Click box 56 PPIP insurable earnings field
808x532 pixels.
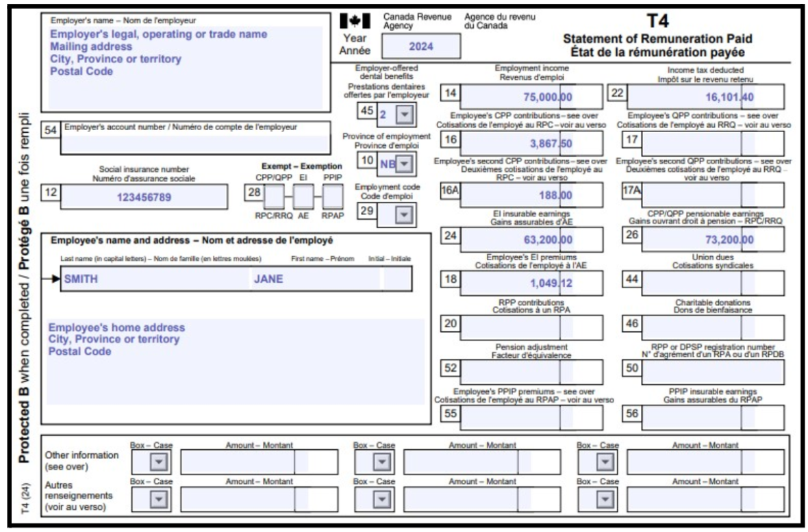coord(713,417)
